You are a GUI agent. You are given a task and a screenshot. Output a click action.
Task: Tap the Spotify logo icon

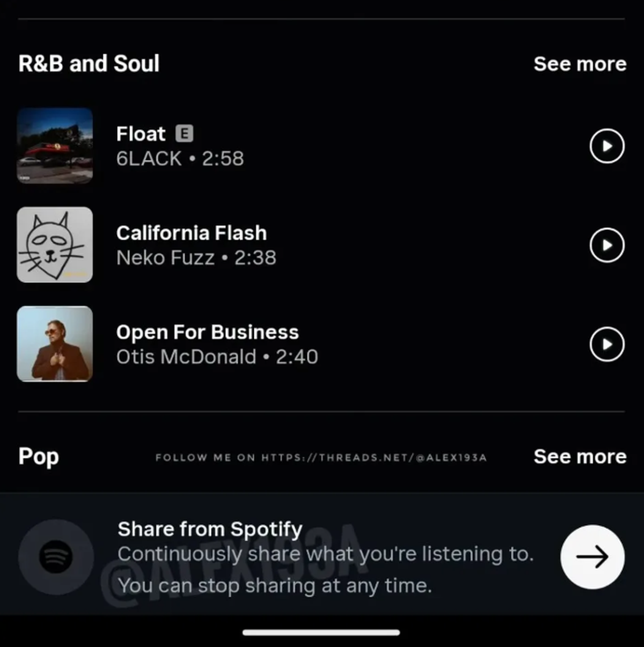[x=56, y=557]
